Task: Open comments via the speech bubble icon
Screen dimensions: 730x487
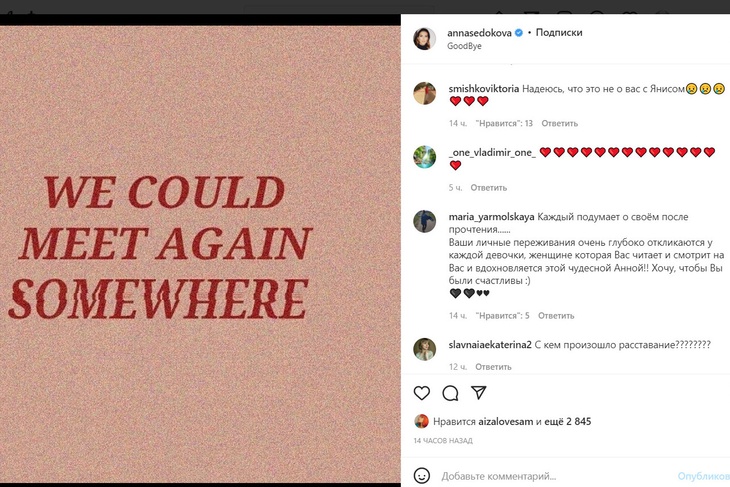Action: coord(450,393)
